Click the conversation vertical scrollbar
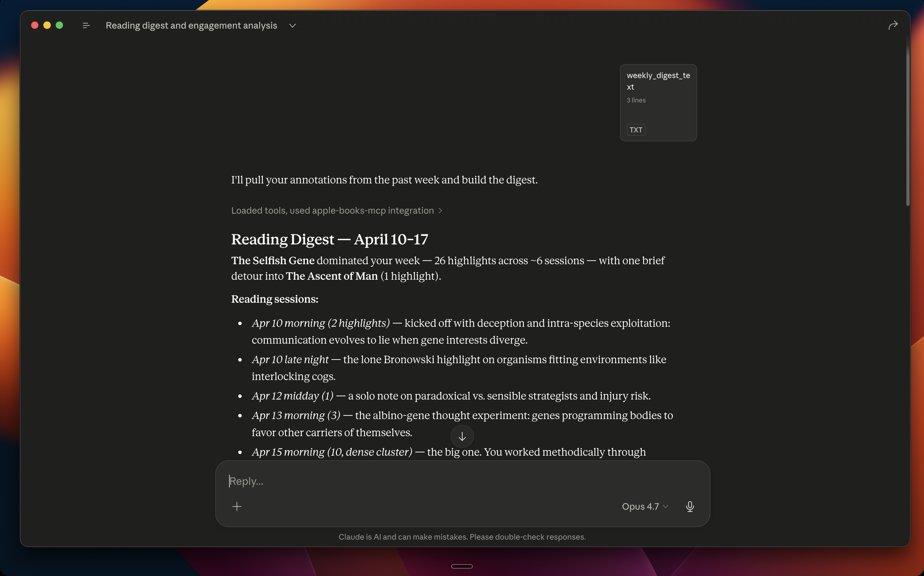This screenshot has height=576, width=924. tap(908, 126)
